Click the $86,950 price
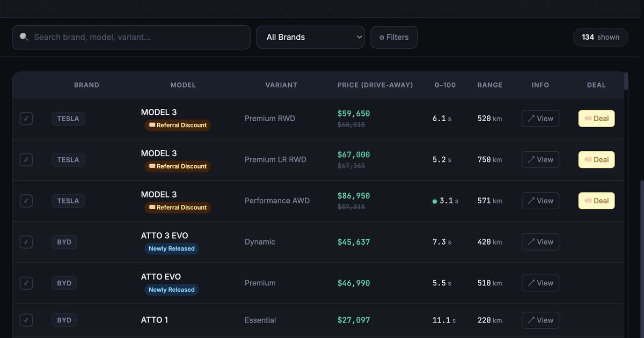 (x=354, y=196)
